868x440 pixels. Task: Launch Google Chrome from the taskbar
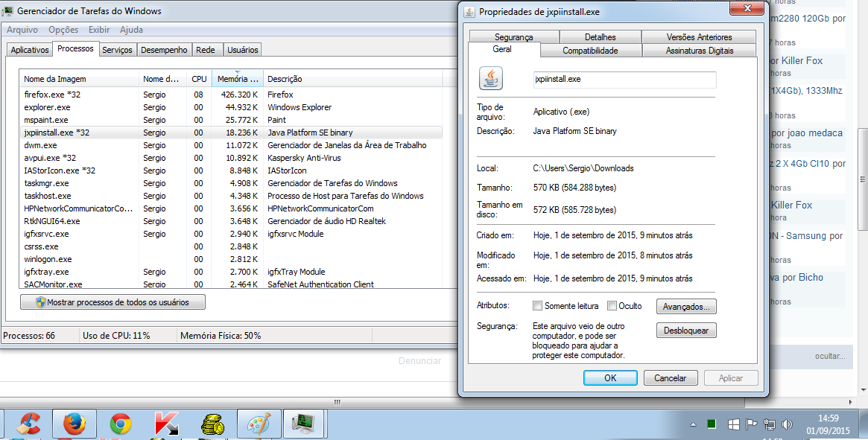[120, 424]
